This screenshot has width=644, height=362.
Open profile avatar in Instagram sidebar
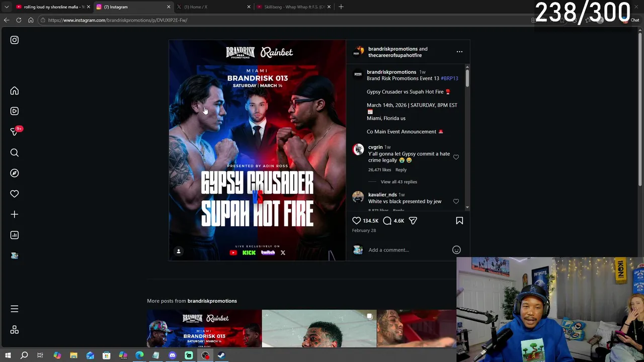click(15, 255)
